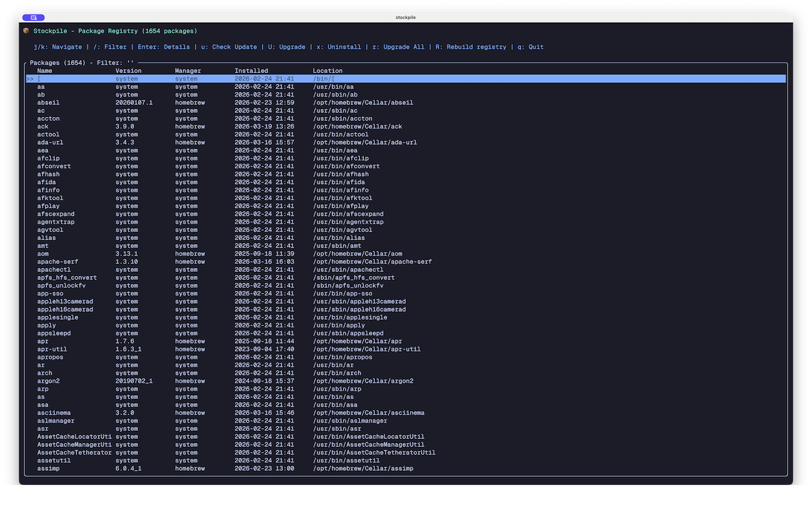Select the asciinema package row
812x510 pixels.
pyautogui.click(x=203, y=413)
